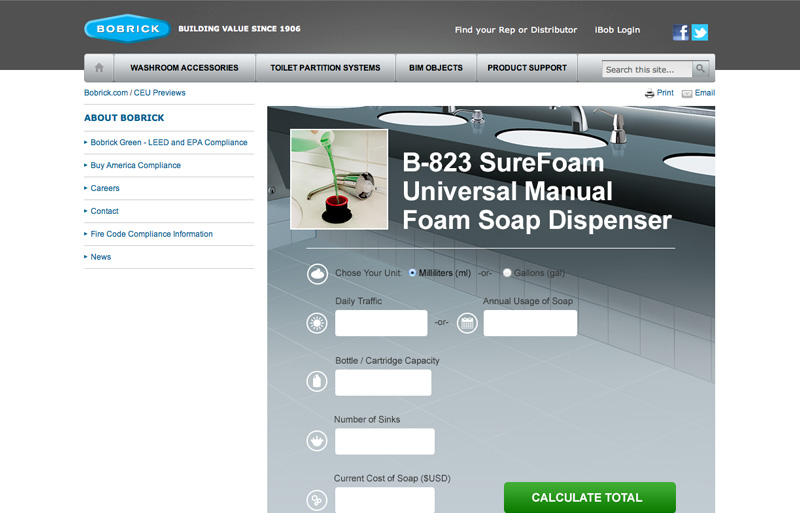
Task: Focus the Bottle / Cartridge Capacity input
Action: tap(383, 382)
